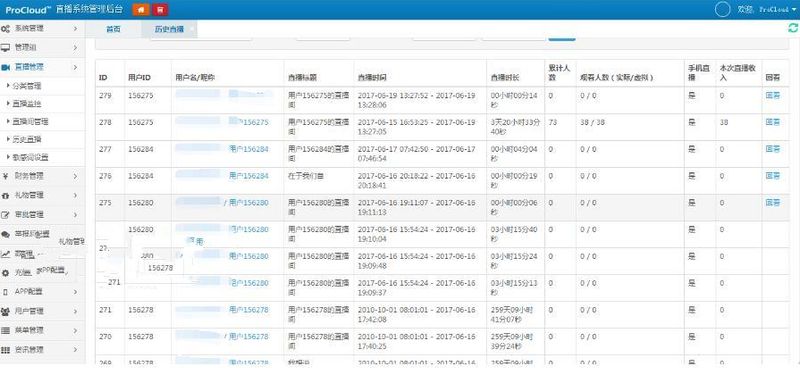Click the ProCloud logo in the header
800x383 pixels.
[29, 10]
